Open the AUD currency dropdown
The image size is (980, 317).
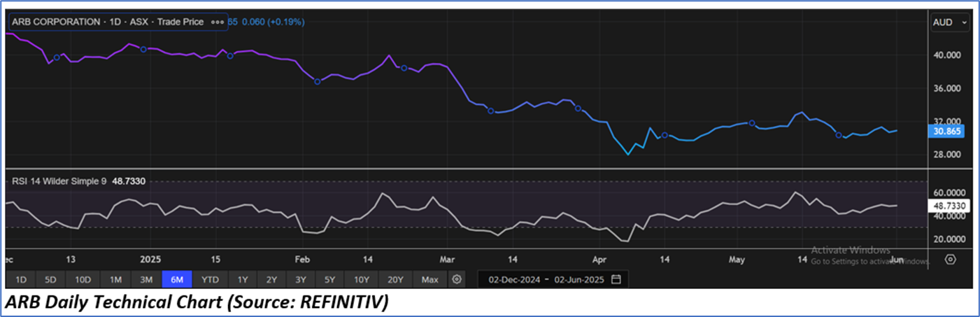point(950,22)
